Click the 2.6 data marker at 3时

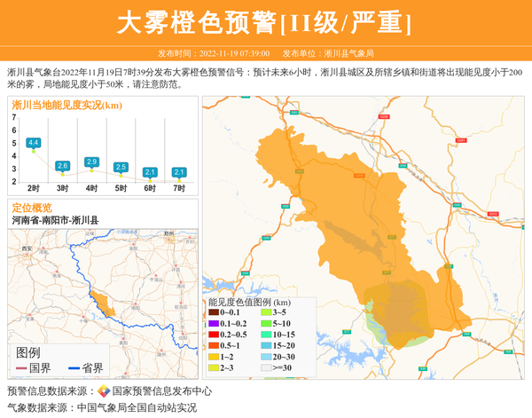pyautogui.click(x=63, y=166)
